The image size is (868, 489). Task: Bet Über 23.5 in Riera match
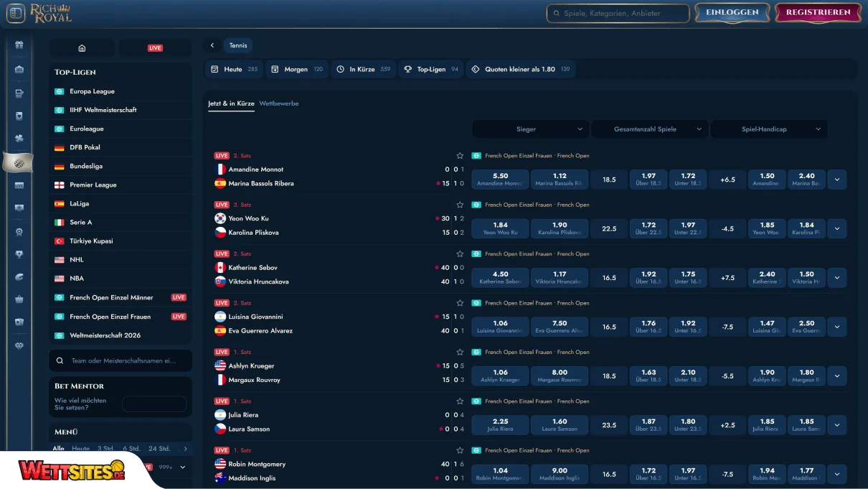pos(648,425)
